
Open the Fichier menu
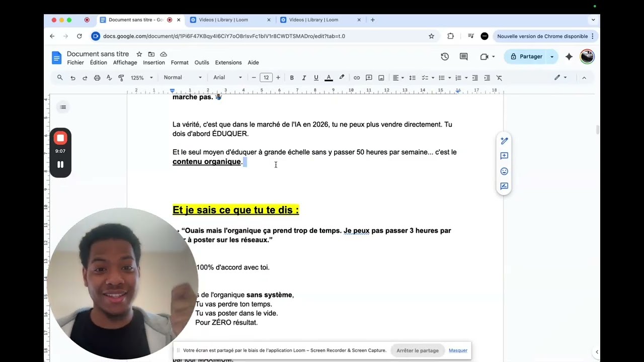pos(75,62)
